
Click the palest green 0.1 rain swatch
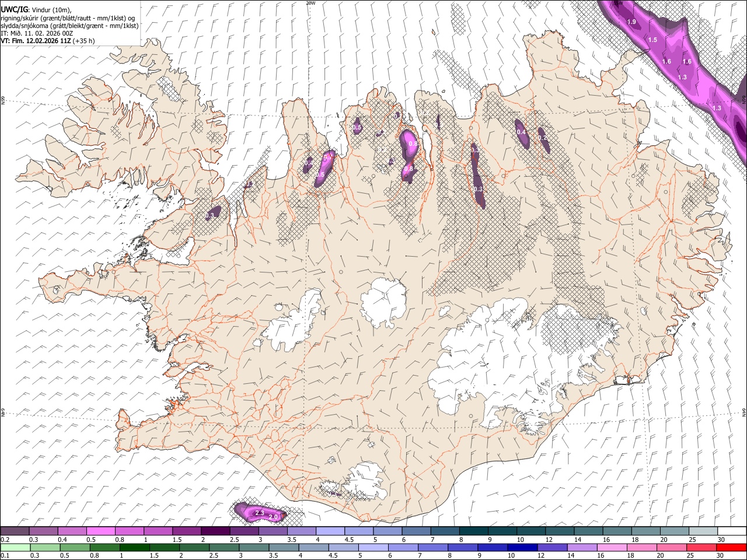coord(15,547)
